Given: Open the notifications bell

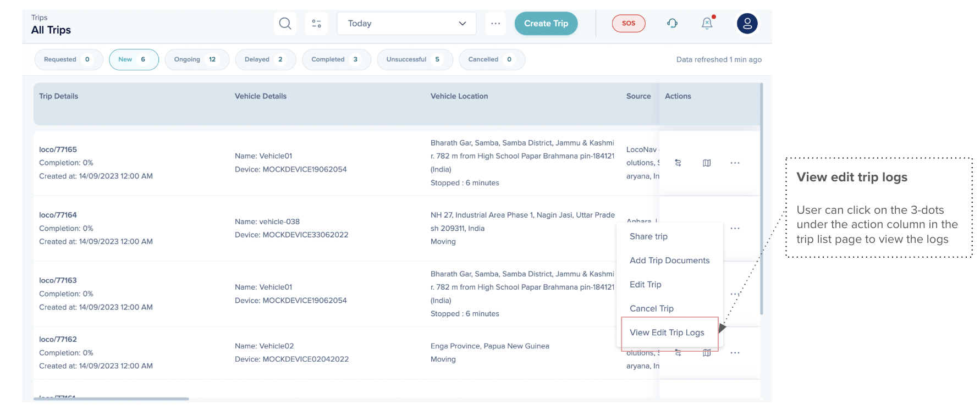Looking at the screenshot, I should (707, 23).
